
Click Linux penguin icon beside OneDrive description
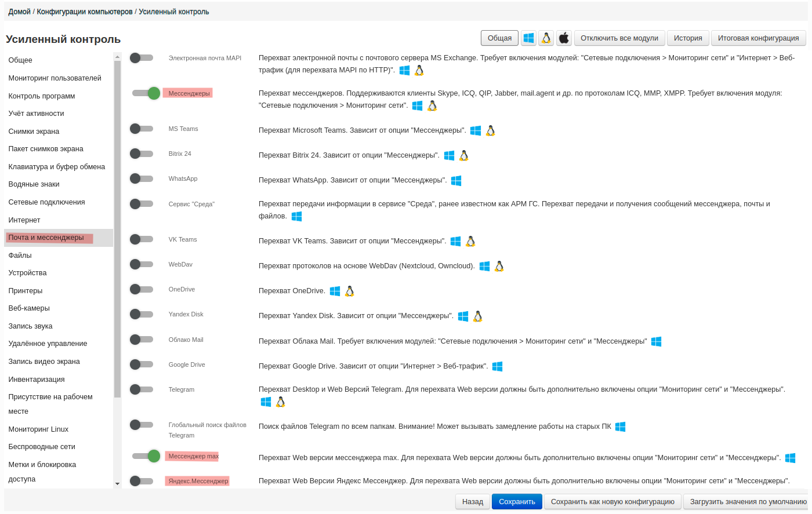350,291
